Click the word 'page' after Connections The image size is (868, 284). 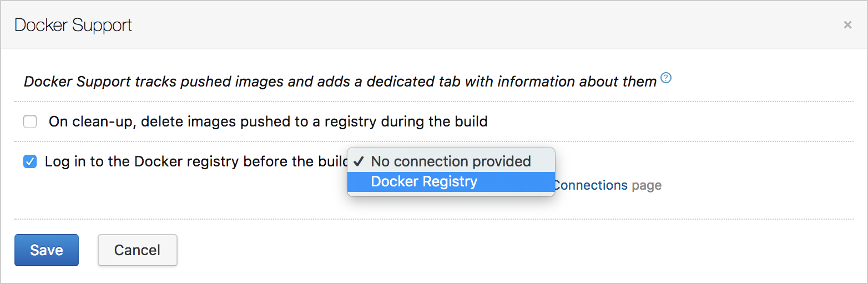click(647, 185)
